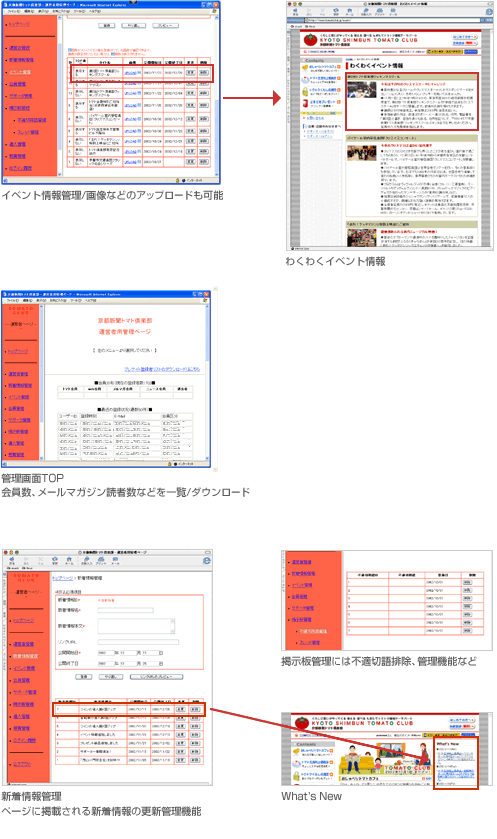Click the Print icon in the event info browser
Screen dimensions: 497x839
pyautogui.click(x=379, y=11)
